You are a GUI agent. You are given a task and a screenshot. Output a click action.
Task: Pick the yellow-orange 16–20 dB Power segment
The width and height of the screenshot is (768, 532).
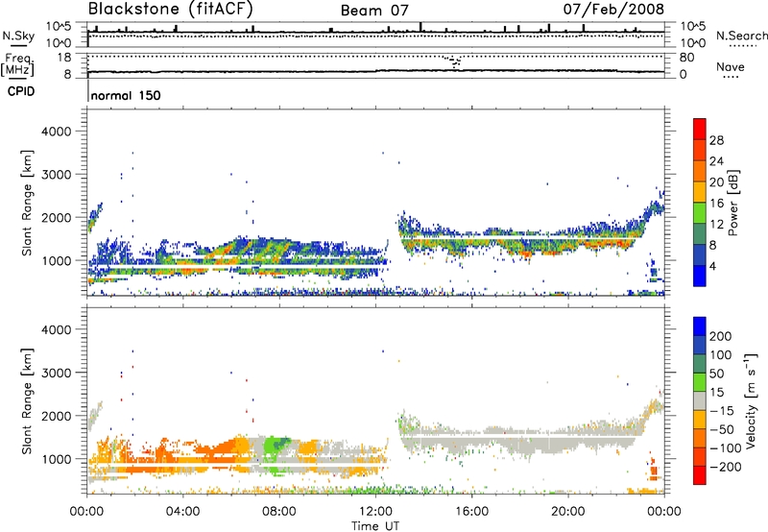point(700,192)
